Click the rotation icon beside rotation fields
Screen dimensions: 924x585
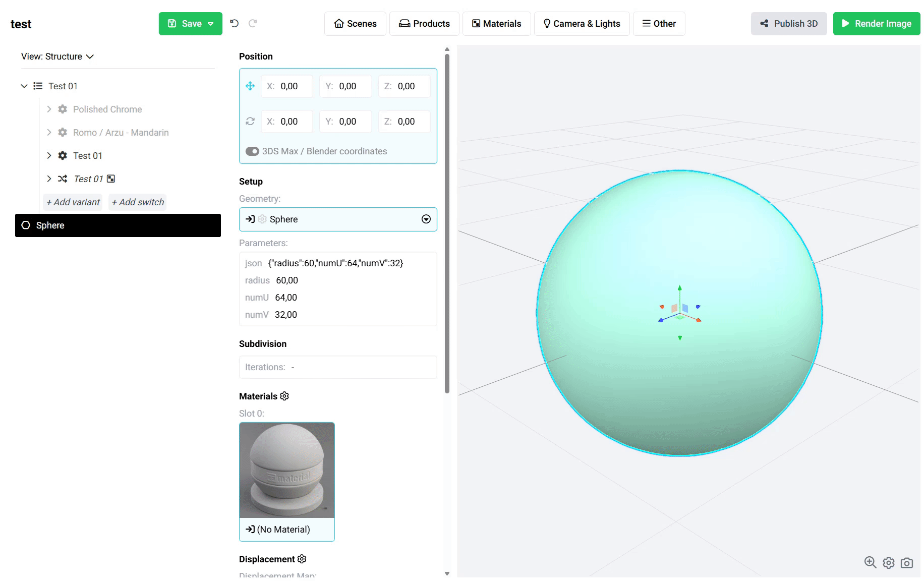(x=250, y=122)
